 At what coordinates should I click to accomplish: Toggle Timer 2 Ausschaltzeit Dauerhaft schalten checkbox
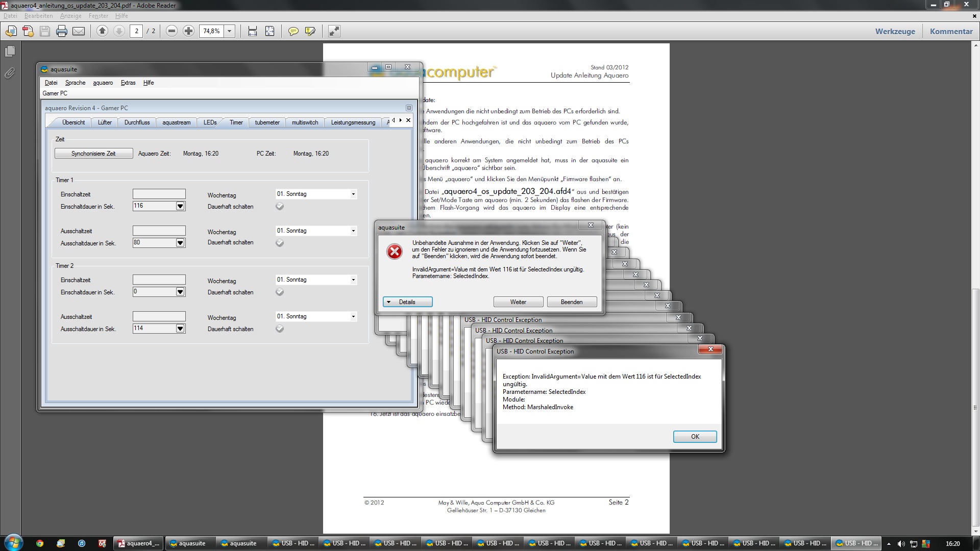coord(280,329)
